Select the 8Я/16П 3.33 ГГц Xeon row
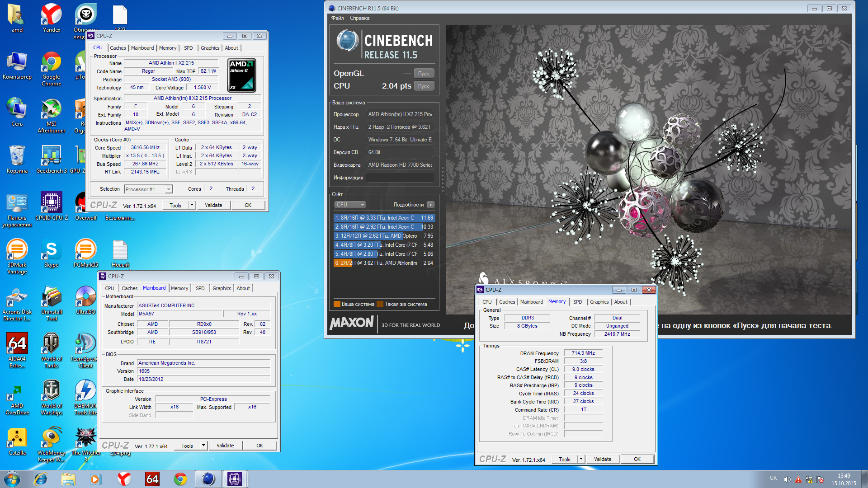Screen dimensions: 868x488 pyautogui.click(x=384, y=218)
